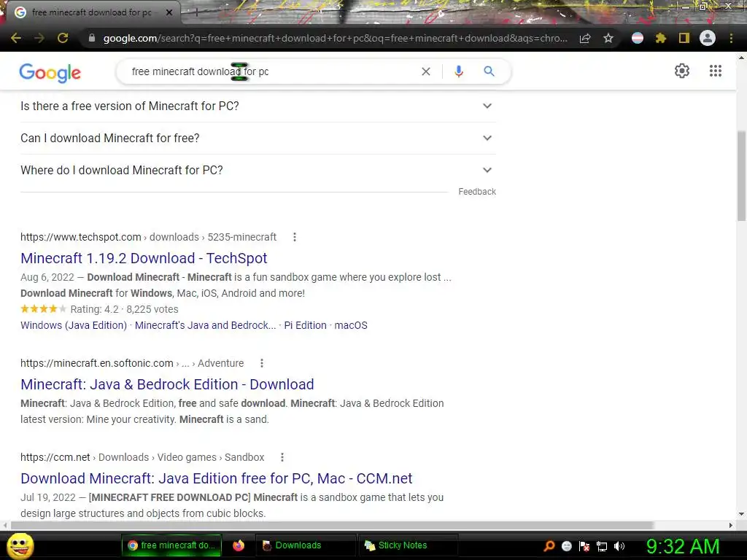Screen dimensions: 747x560
Task: Click the browser forward arrow
Action: click(39, 38)
